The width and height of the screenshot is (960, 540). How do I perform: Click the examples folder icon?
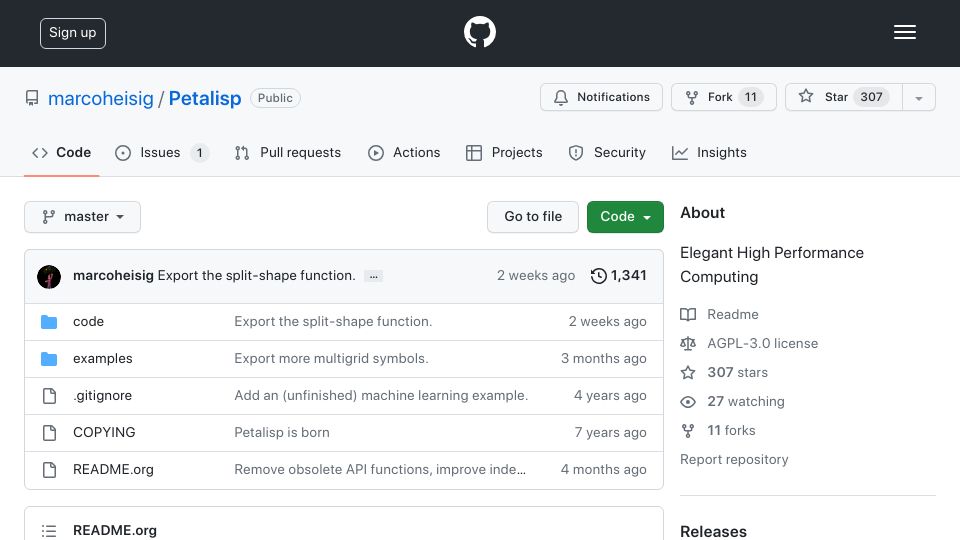click(49, 359)
